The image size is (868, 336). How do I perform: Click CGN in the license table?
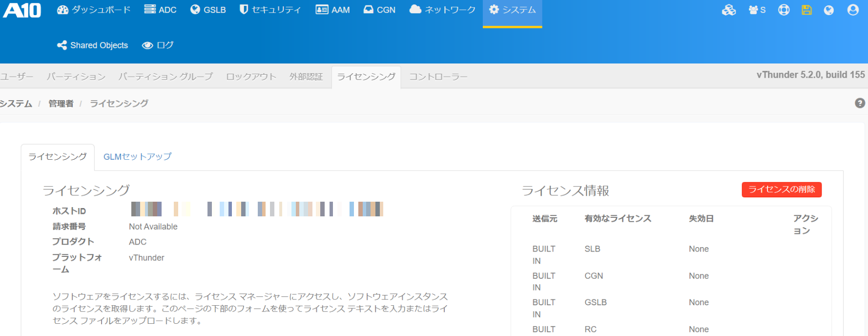tap(594, 276)
